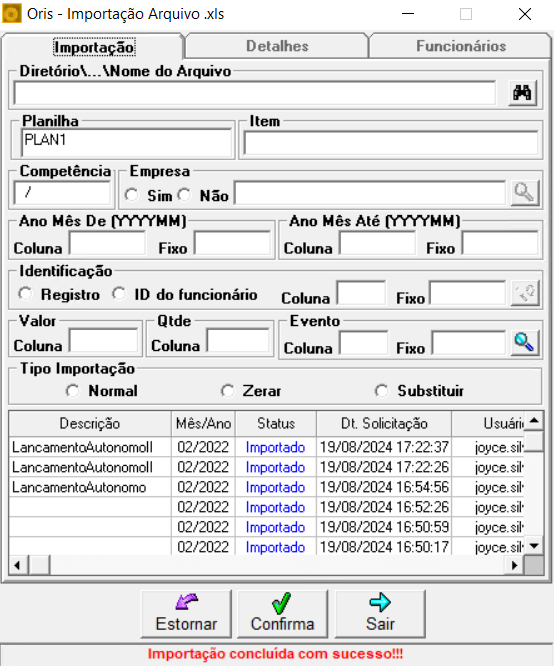Viewport: 554px width, 666px height.
Task: Select the Empresa Sim radio option
Action: [x=132, y=195]
